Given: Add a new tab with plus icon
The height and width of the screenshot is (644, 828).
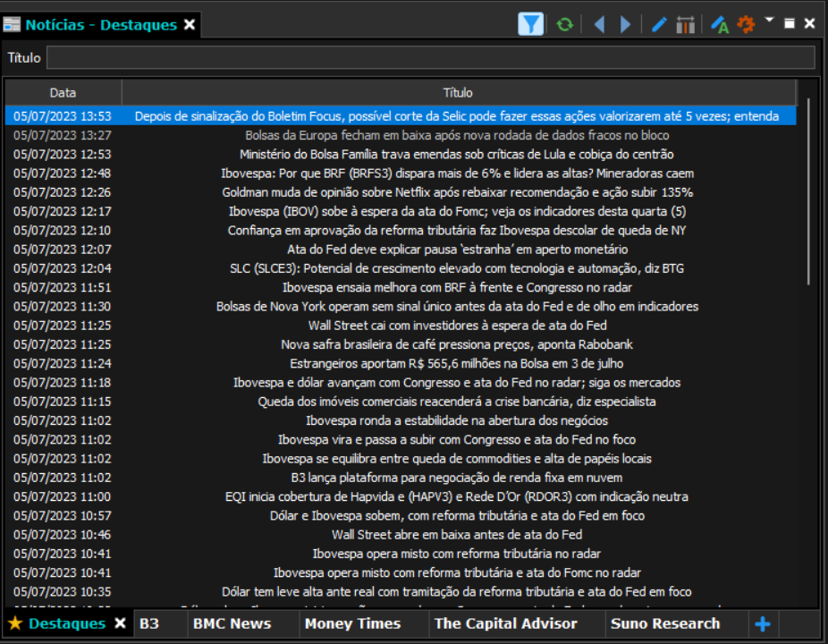Looking at the screenshot, I should click(763, 624).
